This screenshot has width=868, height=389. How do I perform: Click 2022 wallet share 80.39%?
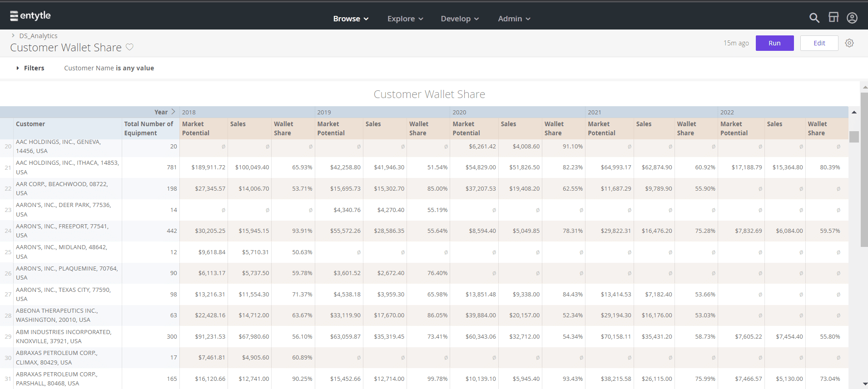pyautogui.click(x=830, y=167)
